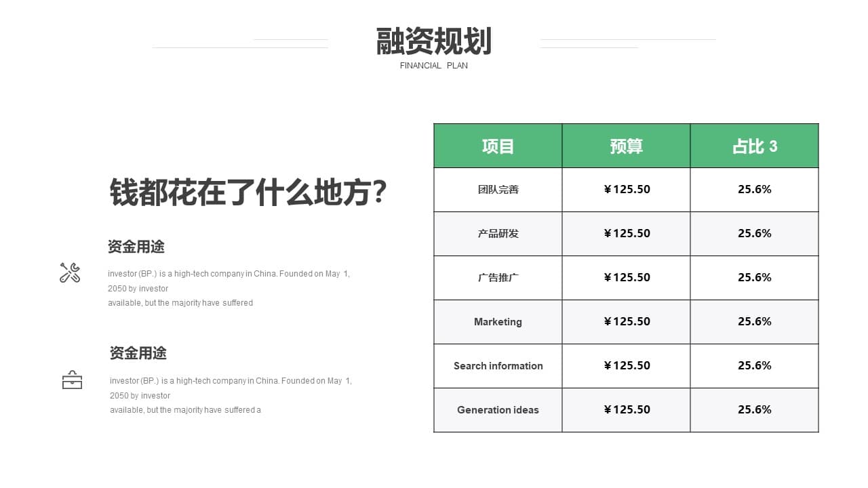This screenshot has height=488, width=868.
Task: Click 25.6% in the Generation ideas row
Action: [x=755, y=410]
